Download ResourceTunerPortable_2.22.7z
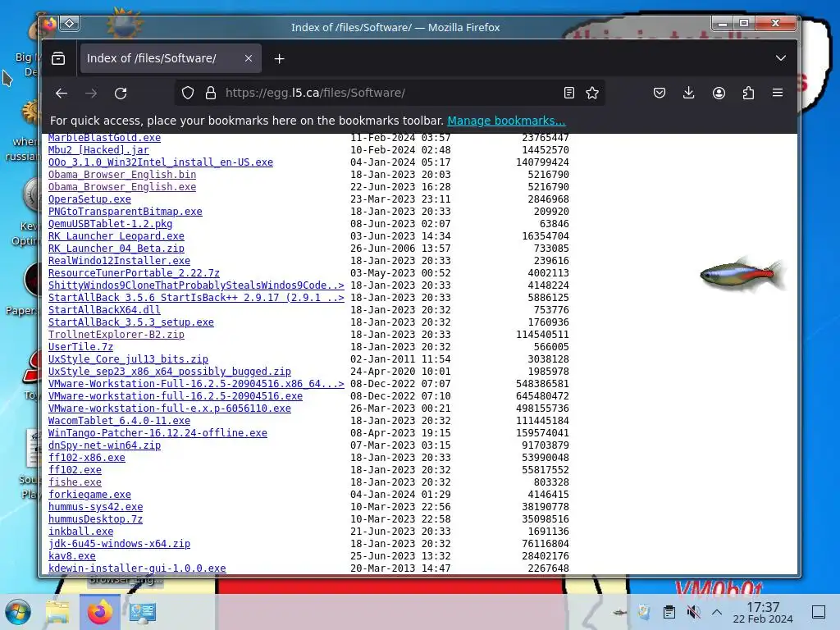Screen dimensions: 840x630 click(x=134, y=273)
